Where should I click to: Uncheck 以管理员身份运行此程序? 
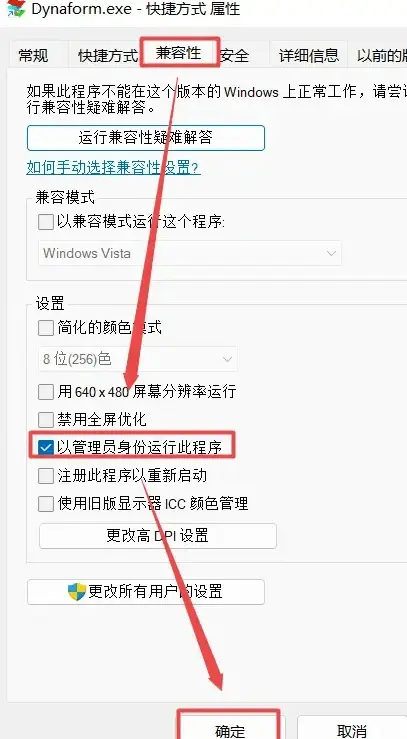(46, 447)
